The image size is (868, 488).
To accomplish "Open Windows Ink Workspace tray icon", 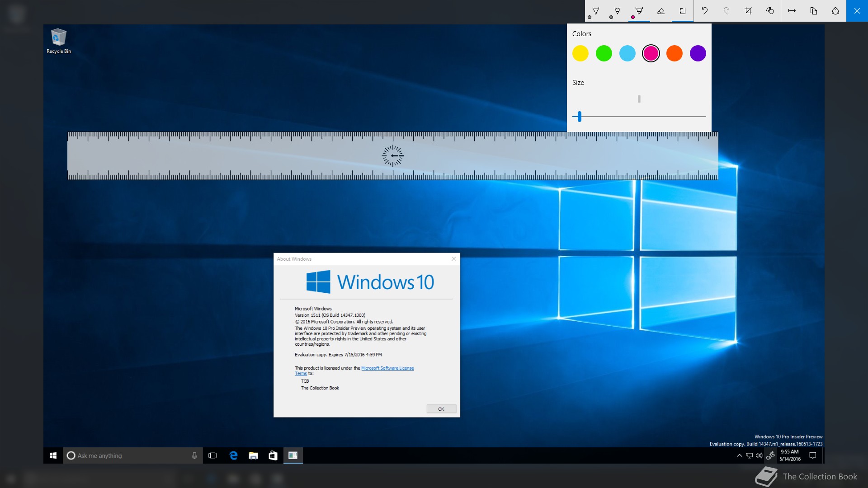I will click(x=770, y=455).
